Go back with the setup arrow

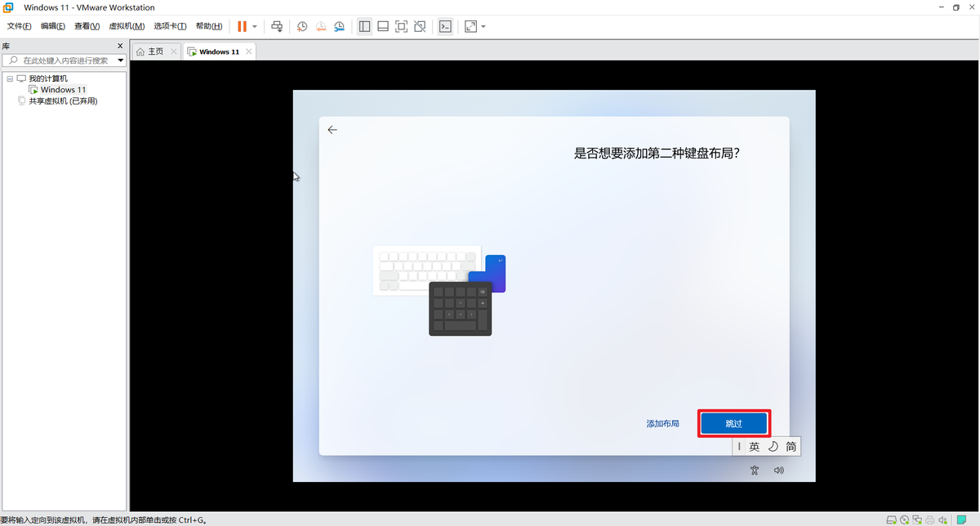point(332,130)
